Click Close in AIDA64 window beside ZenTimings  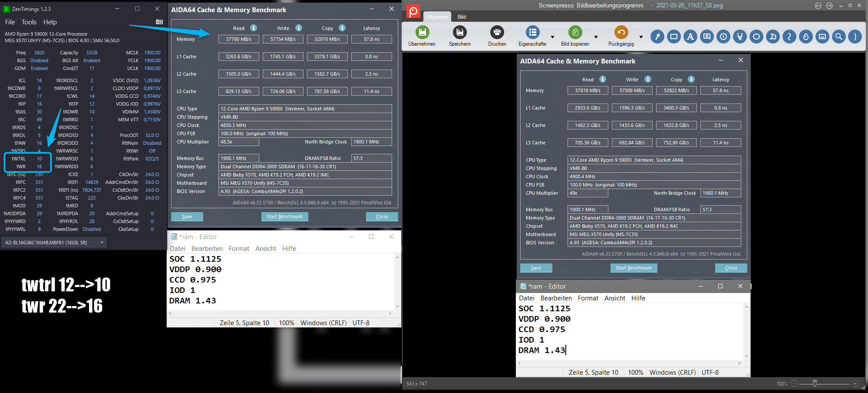pyautogui.click(x=382, y=216)
